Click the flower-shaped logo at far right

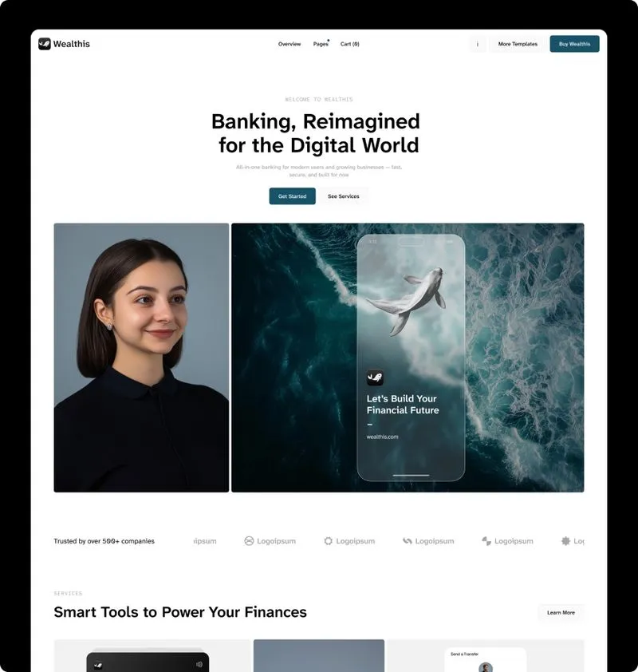click(x=564, y=541)
